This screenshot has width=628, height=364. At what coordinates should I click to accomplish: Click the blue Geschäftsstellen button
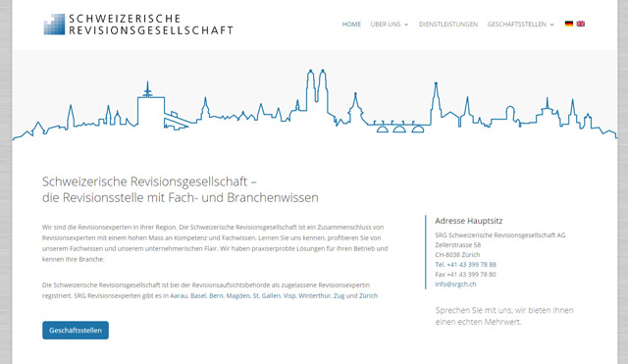click(x=76, y=331)
